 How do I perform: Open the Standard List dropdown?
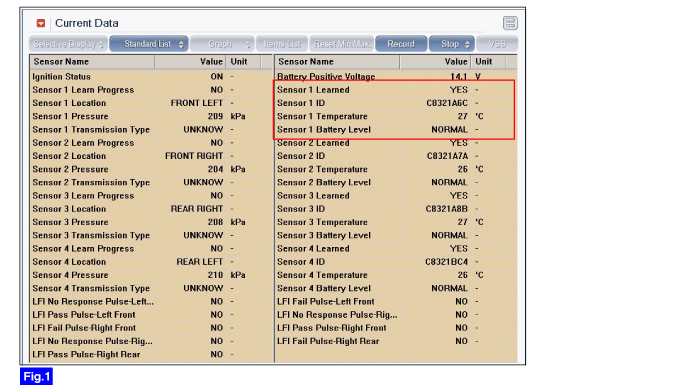[x=149, y=44]
